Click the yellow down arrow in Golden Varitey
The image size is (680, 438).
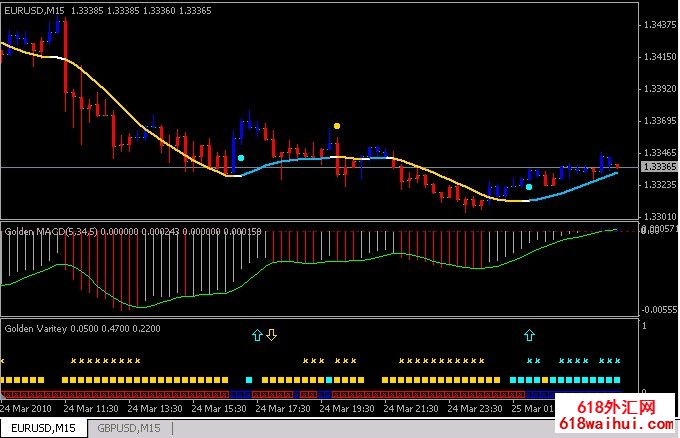(x=271, y=334)
